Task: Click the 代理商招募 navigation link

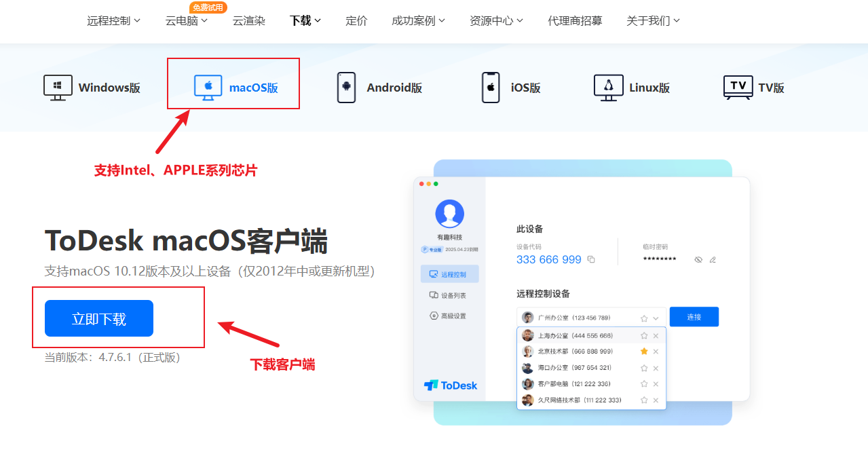Action: [x=575, y=20]
